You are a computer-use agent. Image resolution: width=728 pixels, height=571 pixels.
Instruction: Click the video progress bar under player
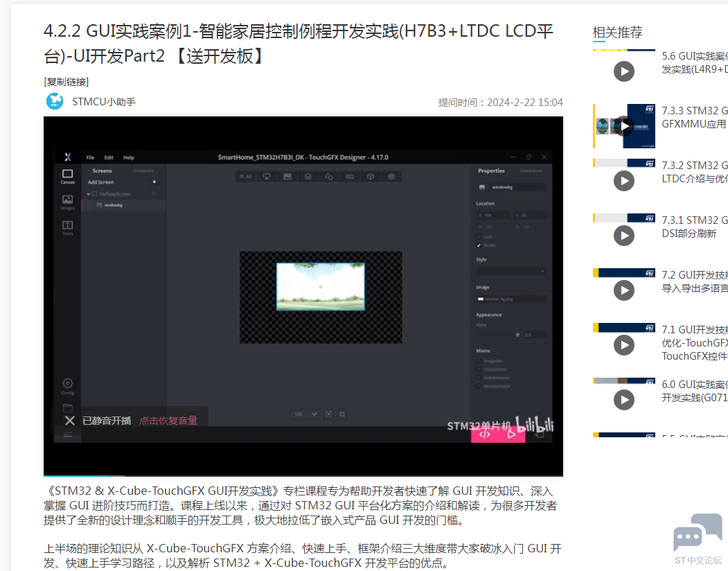click(x=303, y=475)
